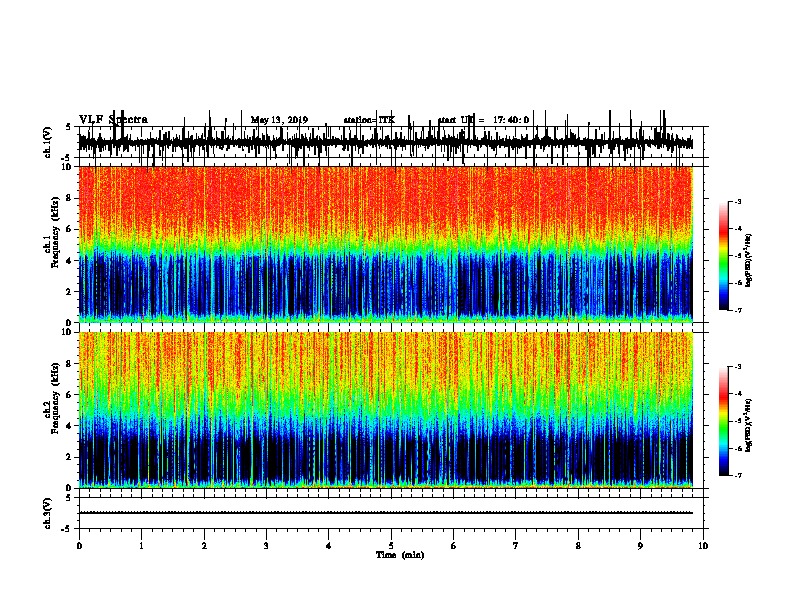This screenshot has width=792, height=612.
Task: Click the "ch.1(V)" waveform axis label
Action: tap(48, 142)
